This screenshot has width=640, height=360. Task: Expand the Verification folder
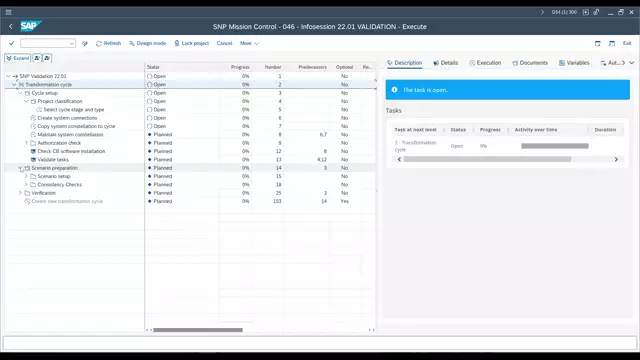tap(20, 193)
